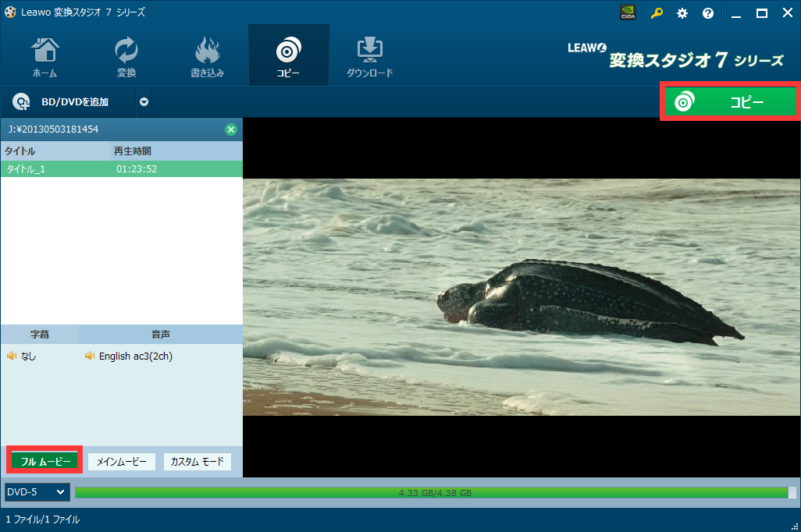Expand the BD/DVDを追加 dropdown arrow
The width and height of the screenshot is (801, 532).
point(144,102)
